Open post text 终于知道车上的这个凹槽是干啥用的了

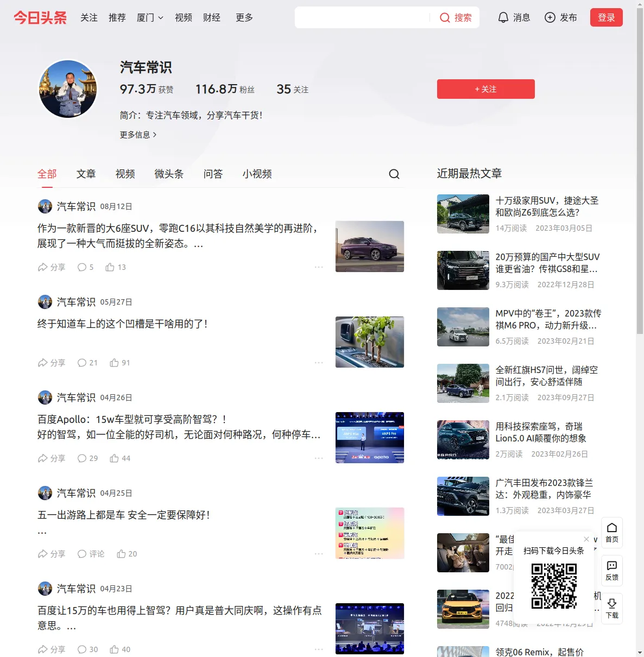(123, 324)
